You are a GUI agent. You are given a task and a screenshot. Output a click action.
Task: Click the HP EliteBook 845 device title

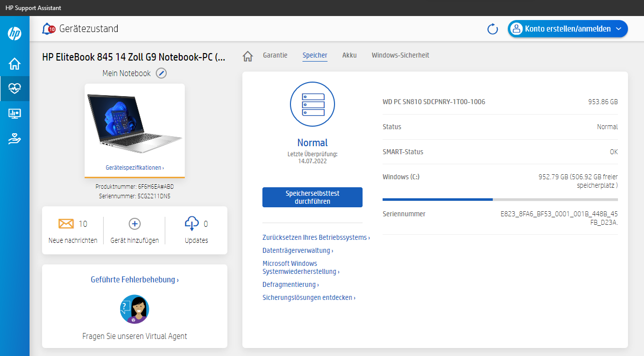[x=134, y=58]
